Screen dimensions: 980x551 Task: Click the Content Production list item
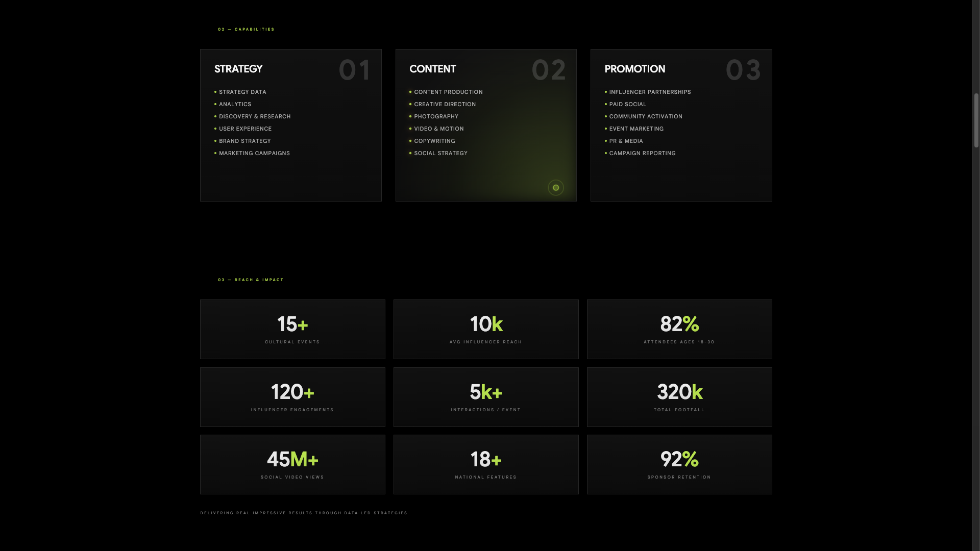tap(448, 92)
